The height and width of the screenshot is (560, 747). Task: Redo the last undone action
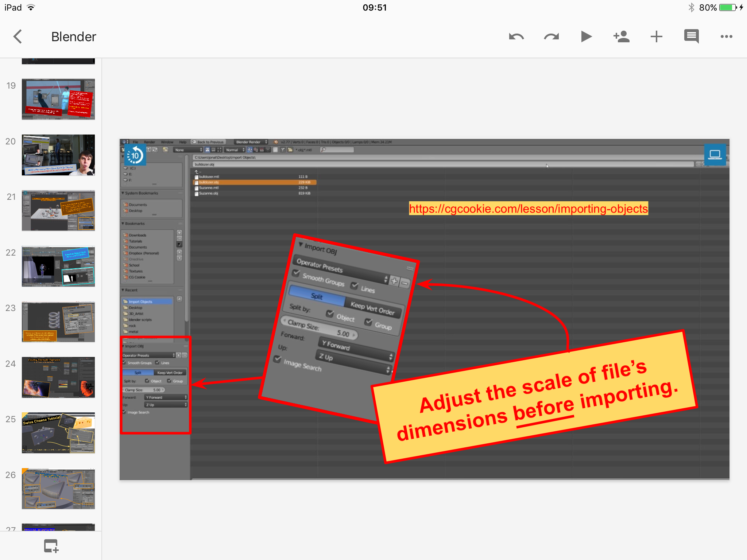point(551,36)
